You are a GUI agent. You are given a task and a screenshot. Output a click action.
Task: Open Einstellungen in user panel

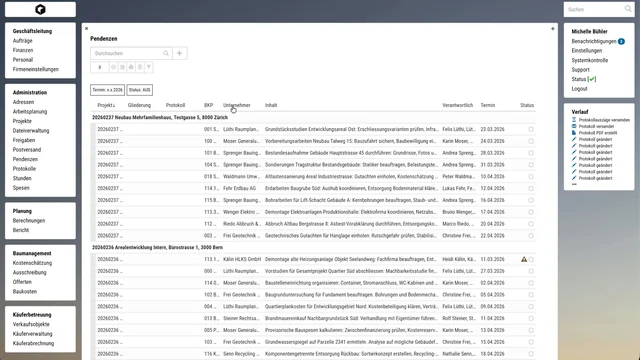tap(587, 51)
